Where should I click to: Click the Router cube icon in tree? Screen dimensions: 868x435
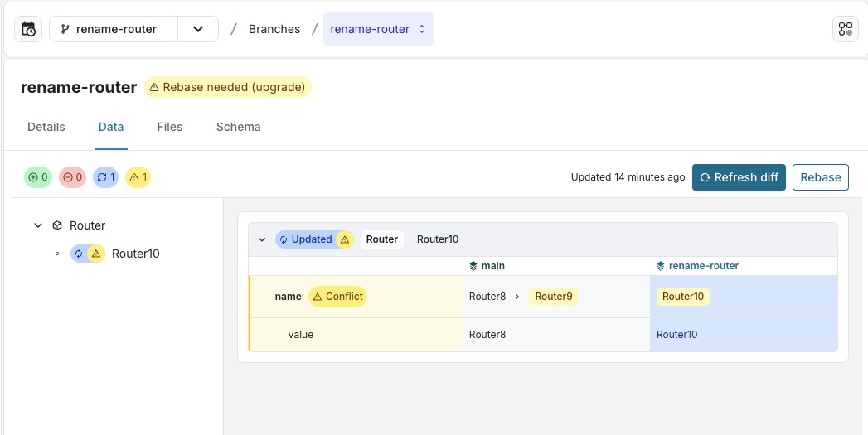(57, 225)
